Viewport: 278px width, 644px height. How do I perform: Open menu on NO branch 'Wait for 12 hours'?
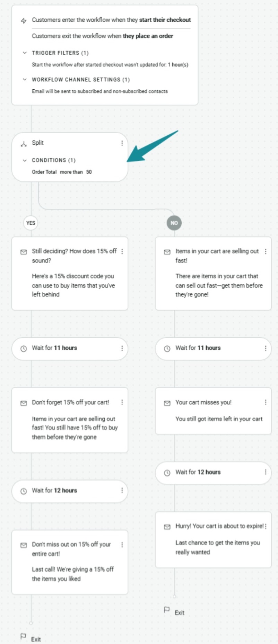[266, 472]
